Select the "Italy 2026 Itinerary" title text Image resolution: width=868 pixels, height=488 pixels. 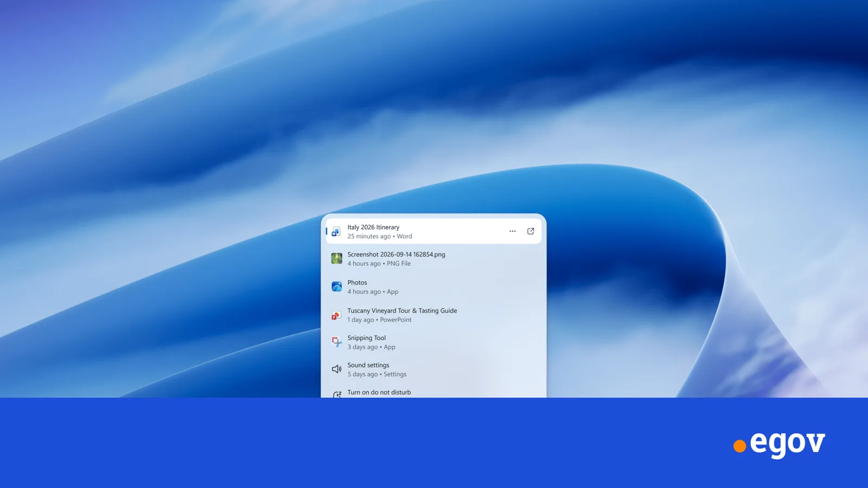(373, 227)
